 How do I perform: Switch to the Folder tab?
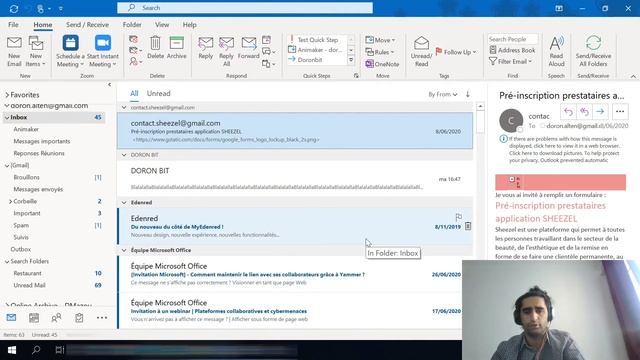[132, 24]
